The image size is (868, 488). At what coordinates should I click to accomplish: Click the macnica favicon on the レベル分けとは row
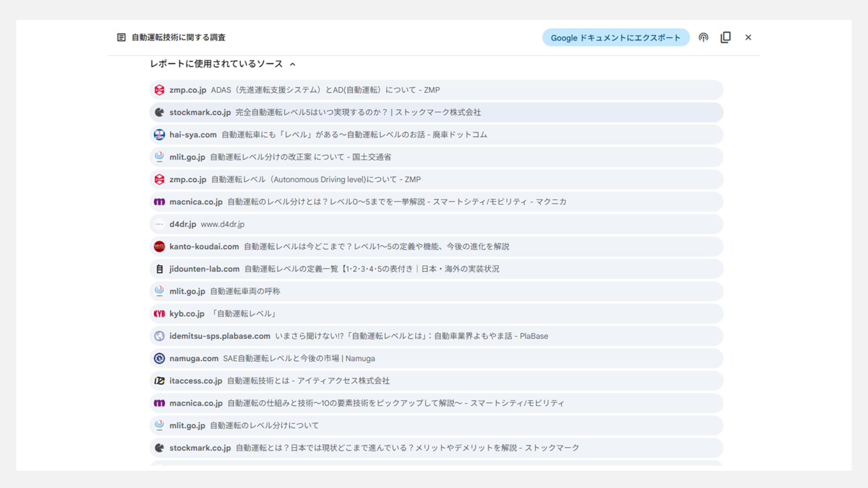tap(159, 202)
